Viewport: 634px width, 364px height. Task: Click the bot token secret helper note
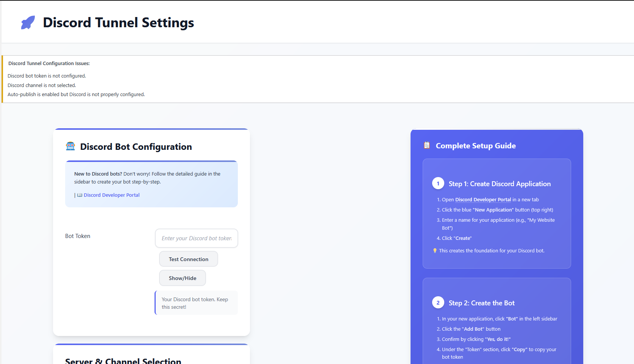click(195, 303)
